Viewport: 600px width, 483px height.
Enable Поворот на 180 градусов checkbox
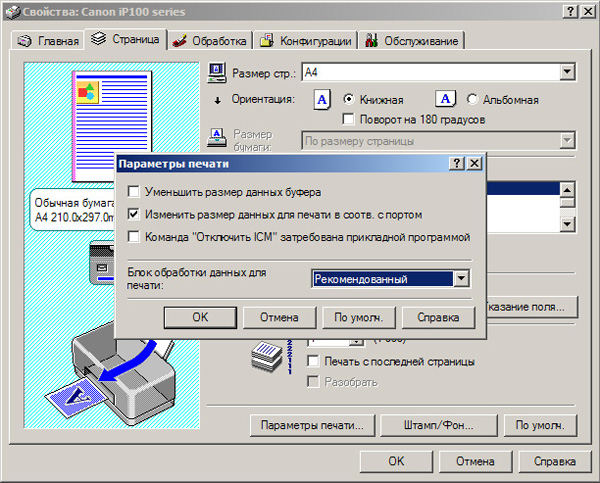(349, 119)
